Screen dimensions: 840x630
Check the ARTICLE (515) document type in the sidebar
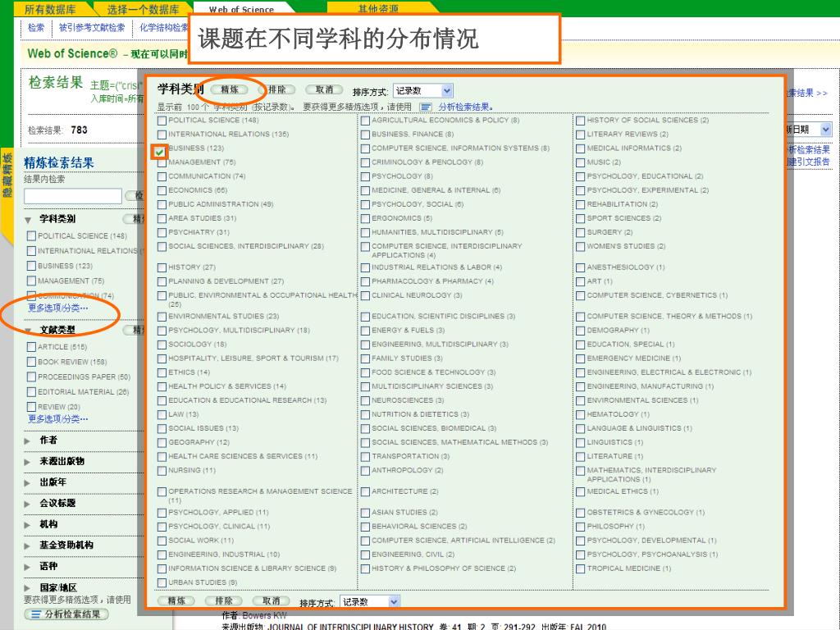(32, 347)
